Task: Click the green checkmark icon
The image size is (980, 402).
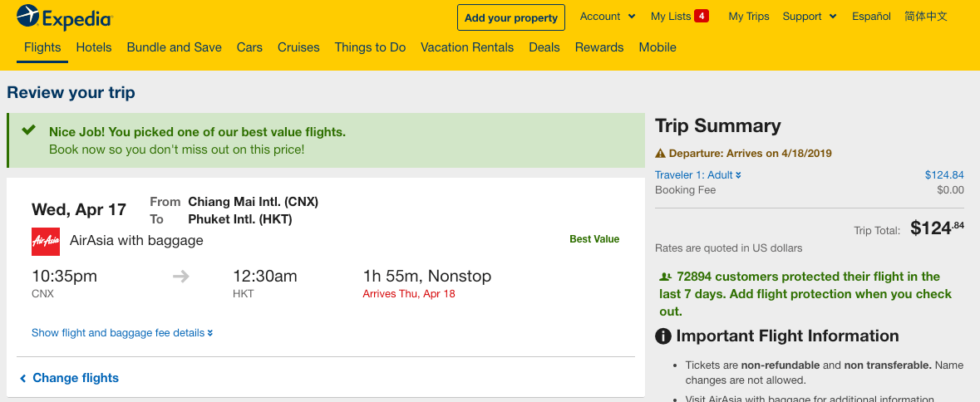Action: (29, 130)
